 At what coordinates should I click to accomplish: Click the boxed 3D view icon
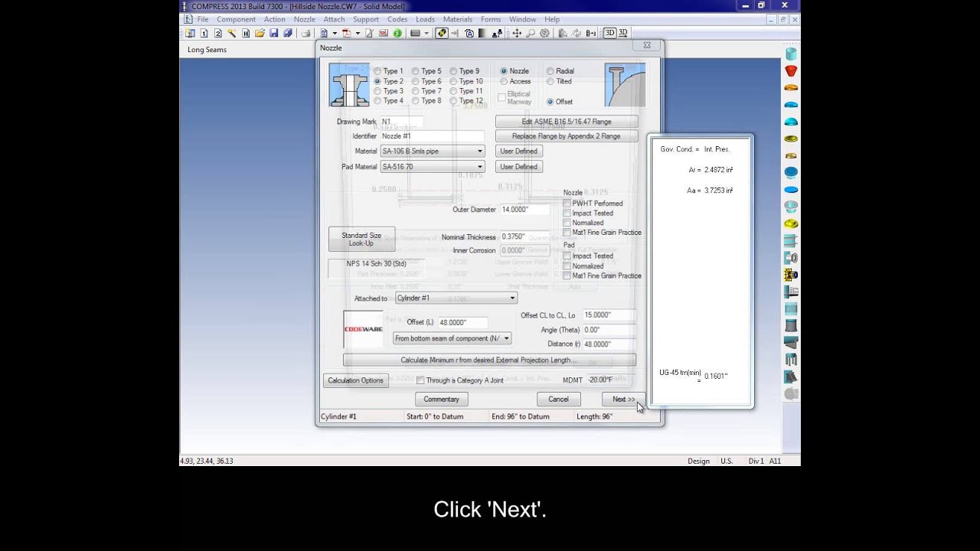(609, 33)
